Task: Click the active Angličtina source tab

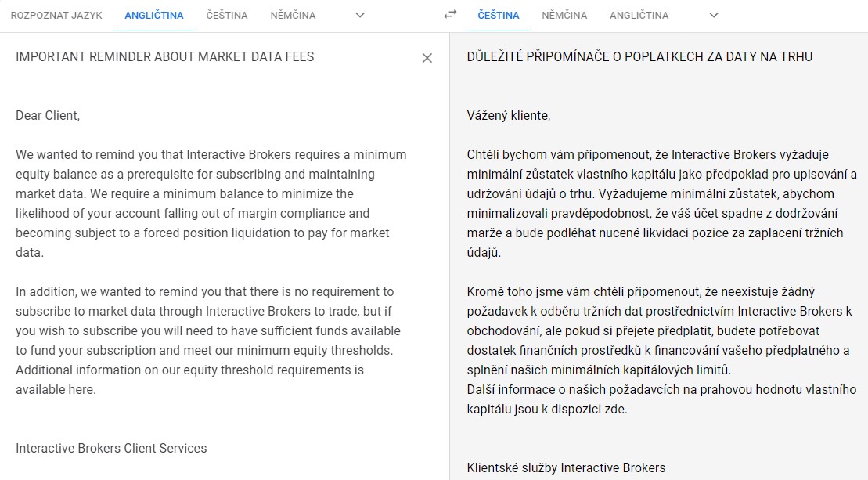Action: [x=153, y=14]
